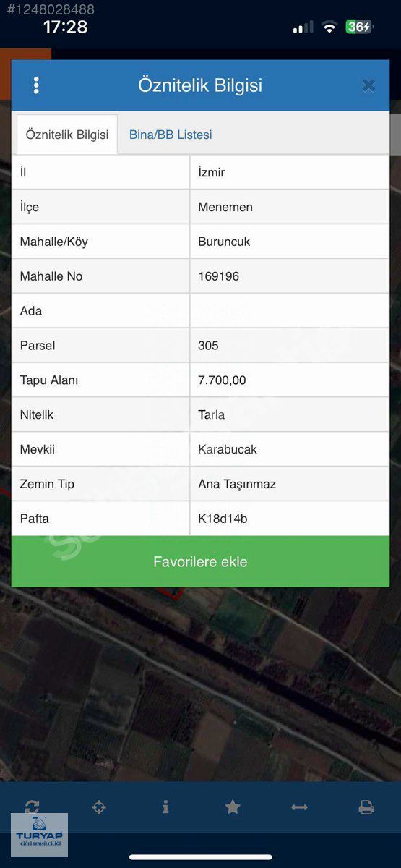The width and height of the screenshot is (401, 868).
Task: Tap the printer icon
Action: 366,807
